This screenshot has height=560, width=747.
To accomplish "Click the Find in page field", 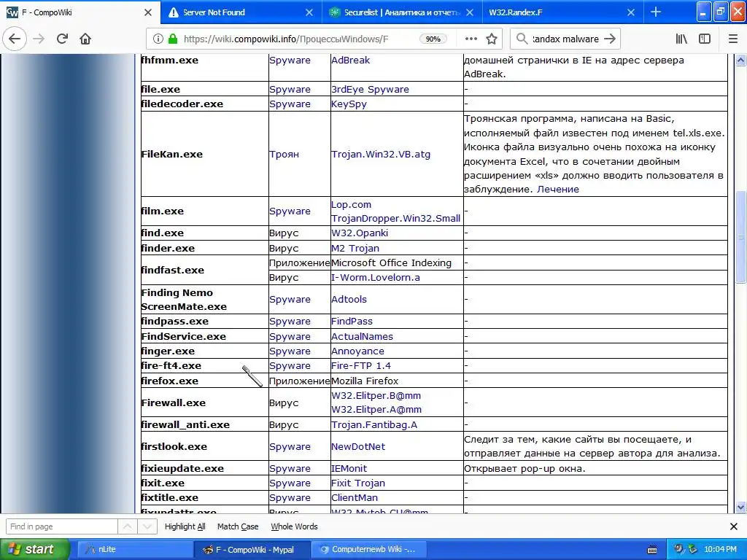I will [61, 526].
